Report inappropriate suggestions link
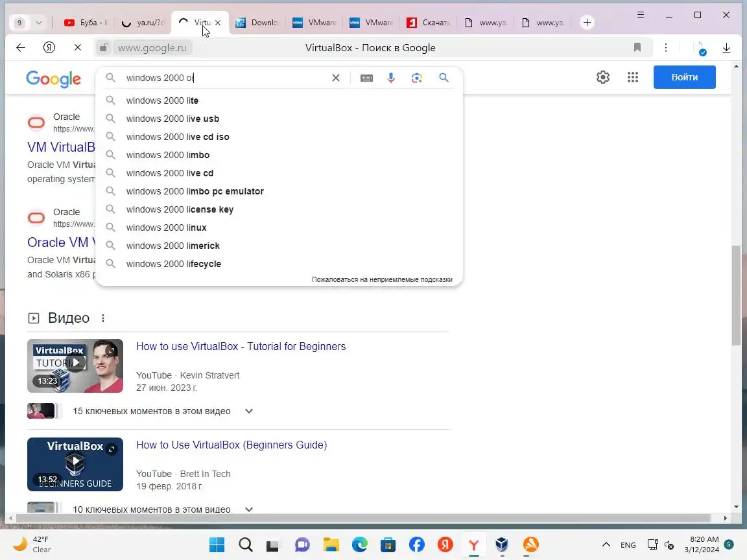This screenshot has height=560, width=747. pyautogui.click(x=382, y=279)
